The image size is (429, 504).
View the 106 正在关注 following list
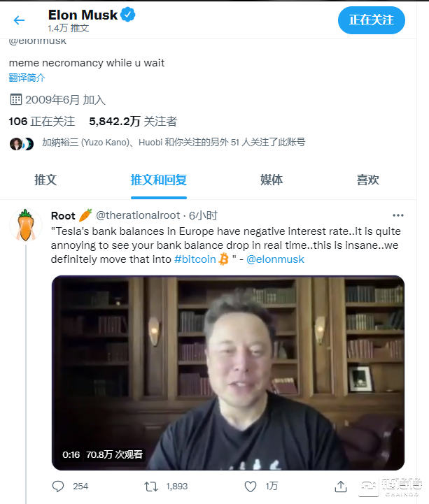pos(42,121)
